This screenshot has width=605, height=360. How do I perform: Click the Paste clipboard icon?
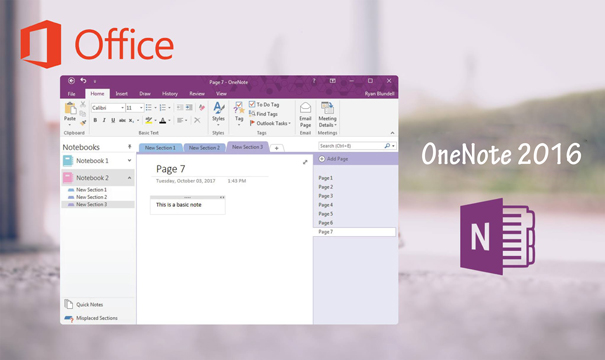(x=70, y=108)
